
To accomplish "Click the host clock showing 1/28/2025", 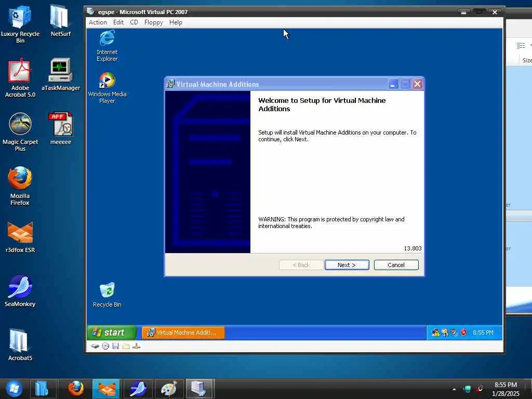I will coord(506,389).
